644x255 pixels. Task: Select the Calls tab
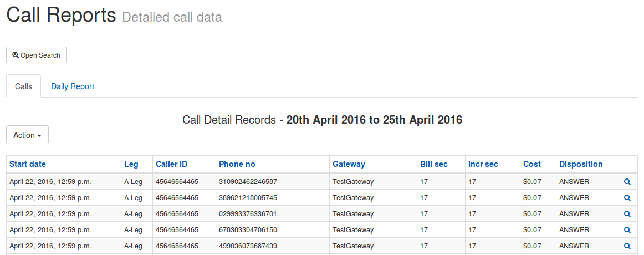pos(23,86)
